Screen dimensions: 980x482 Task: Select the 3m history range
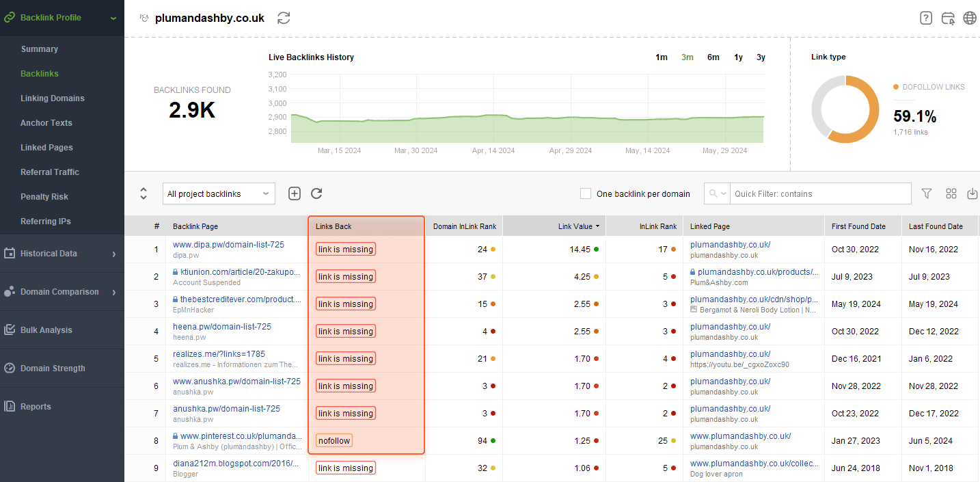[x=688, y=57]
